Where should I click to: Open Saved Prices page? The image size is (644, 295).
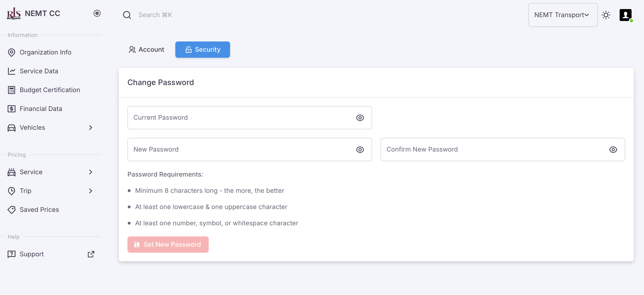[x=39, y=209]
